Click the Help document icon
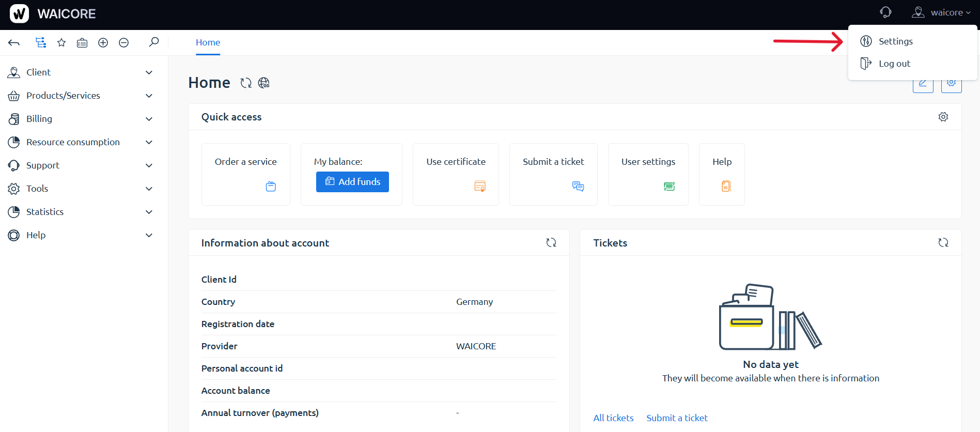 [x=726, y=186]
